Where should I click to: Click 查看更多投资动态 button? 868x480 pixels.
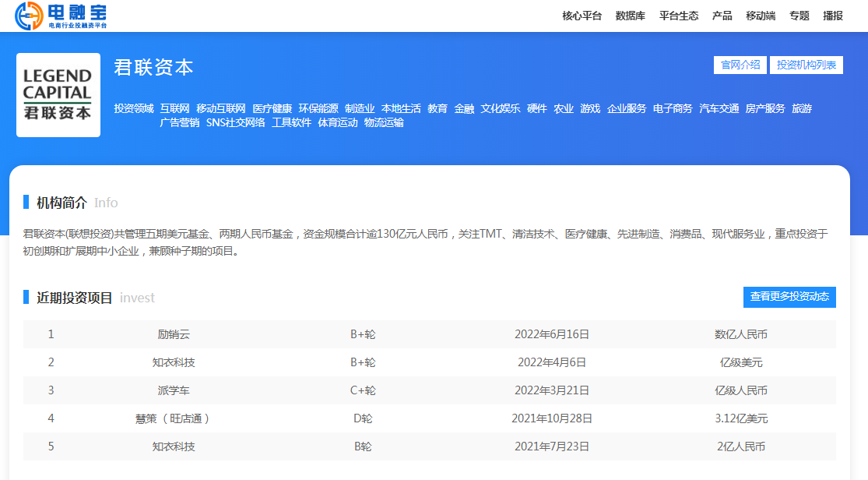point(789,297)
